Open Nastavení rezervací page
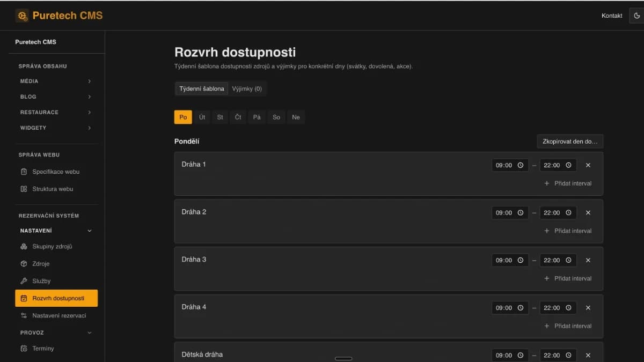 coord(56,315)
